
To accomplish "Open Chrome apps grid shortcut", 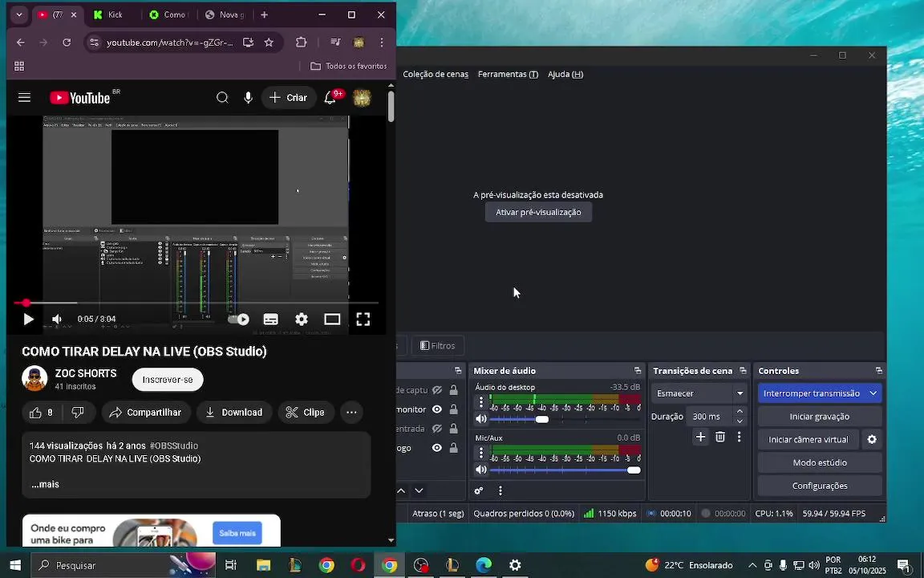I will (19, 66).
